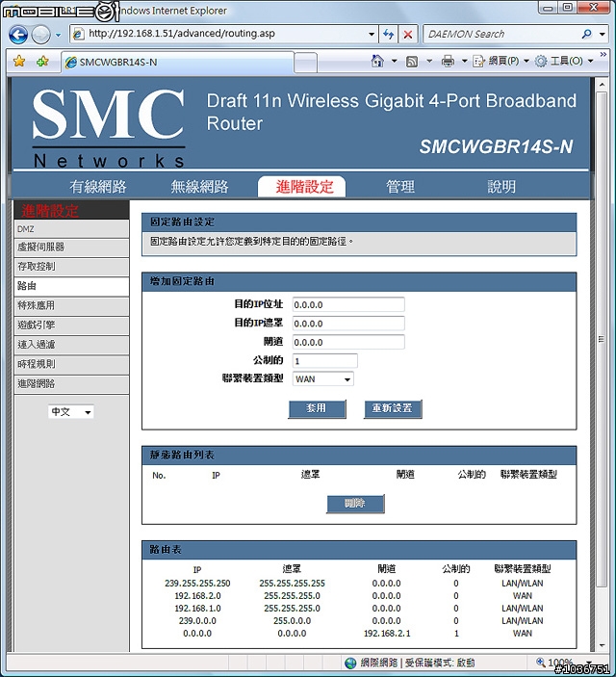Open the 說明 help tab
The height and width of the screenshot is (677, 616).
(501, 187)
